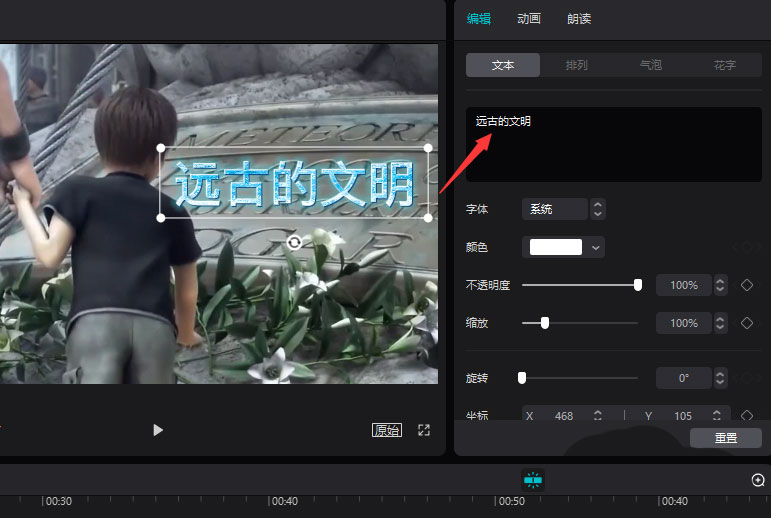Click into the 远古的文明 text input box

[614, 144]
